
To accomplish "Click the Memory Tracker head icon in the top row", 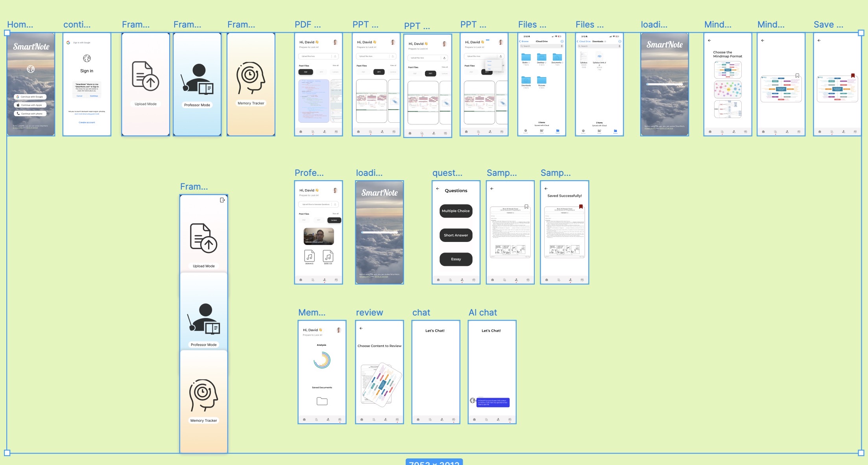I will point(251,77).
